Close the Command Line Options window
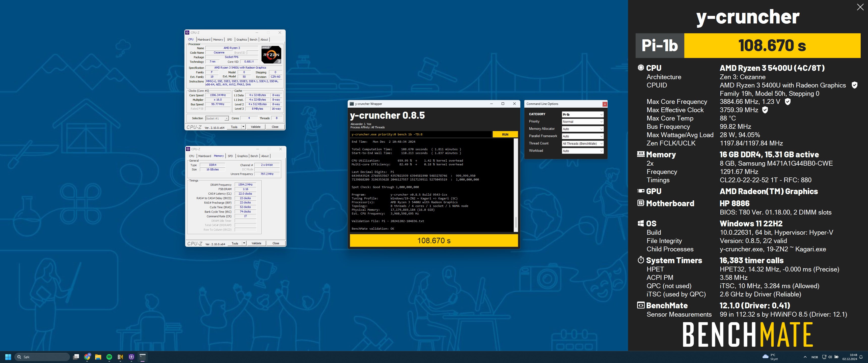 tap(605, 104)
